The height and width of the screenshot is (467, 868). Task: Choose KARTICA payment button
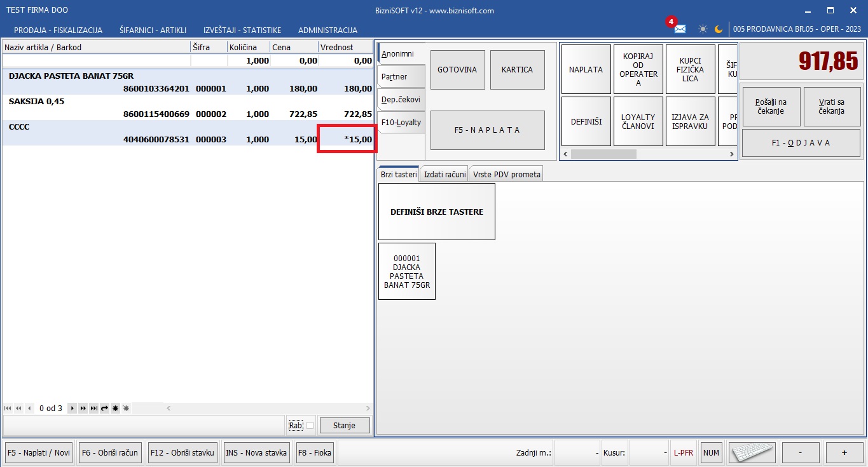pos(517,69)
